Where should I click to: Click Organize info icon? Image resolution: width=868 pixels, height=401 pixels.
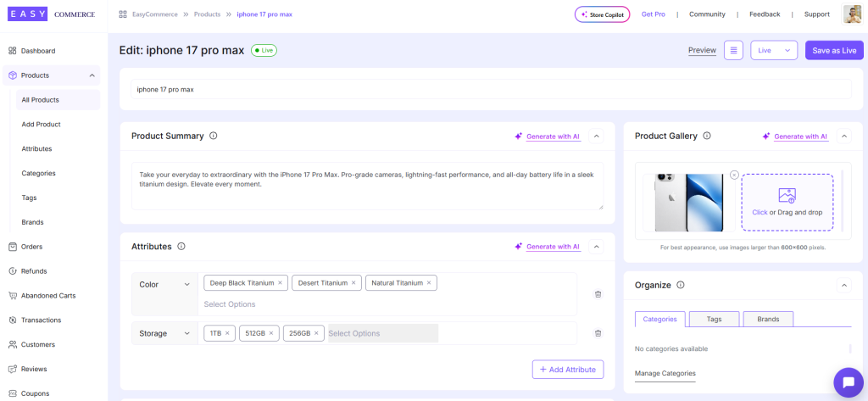pos(681,285)
